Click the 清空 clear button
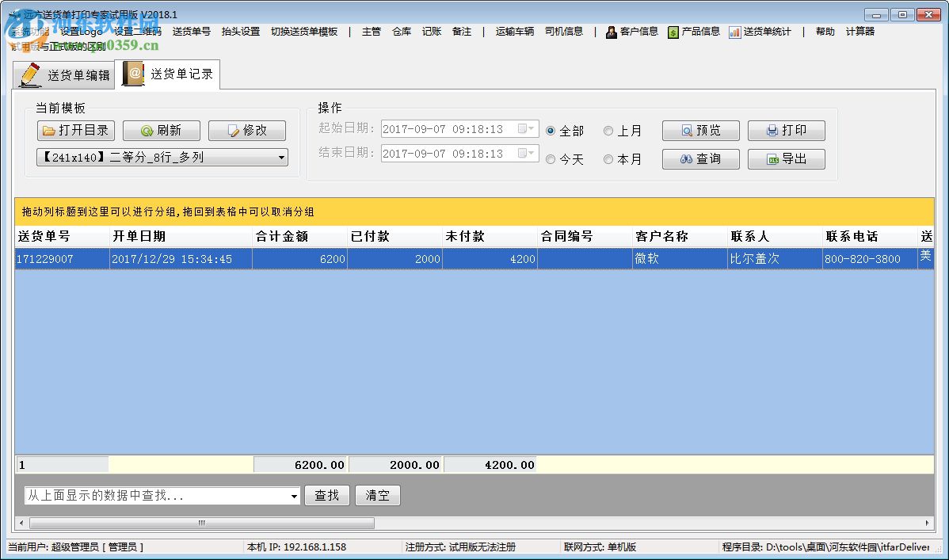Screen dimensions: 949x560 click(x=377, y=495)
